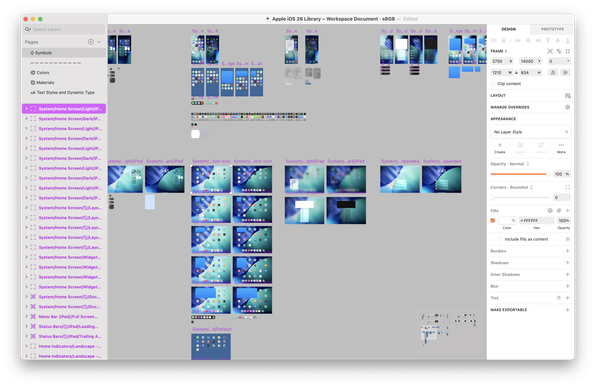This screenshot has height=387, width=595.
Task: Click the X position field showing 2700
Action: click(x=502, y=61)
